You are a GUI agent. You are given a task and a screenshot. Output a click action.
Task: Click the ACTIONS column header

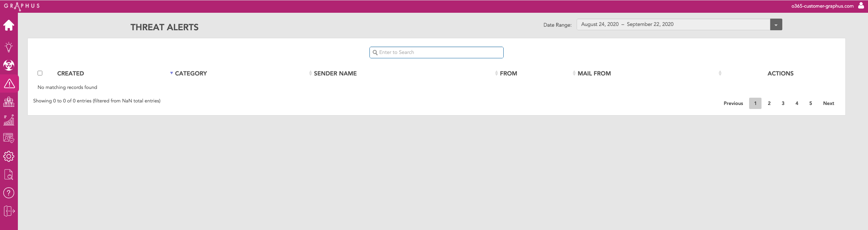pos(780,73)
